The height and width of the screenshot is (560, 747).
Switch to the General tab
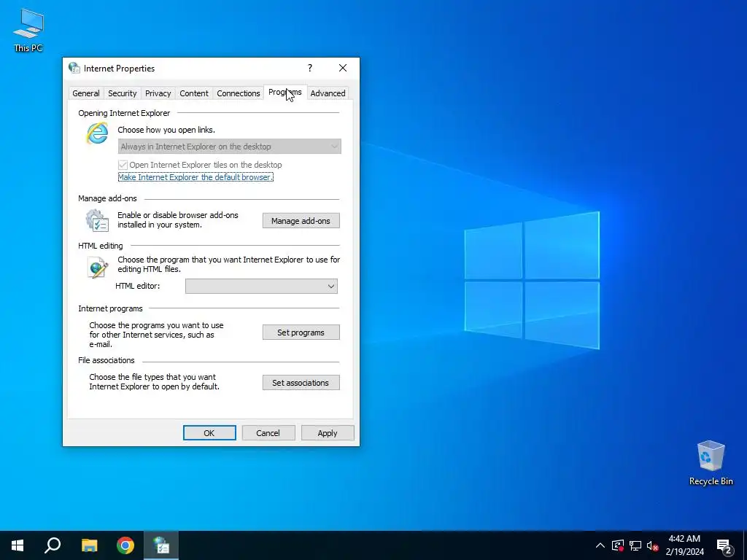[86, 93]
